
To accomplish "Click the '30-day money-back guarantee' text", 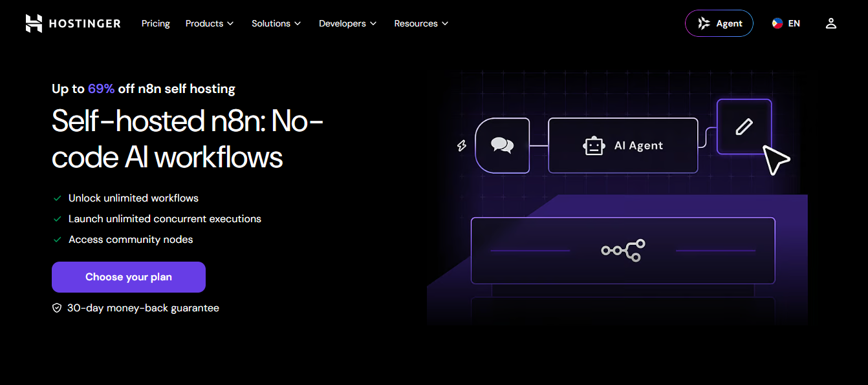I will coord(143,308).
